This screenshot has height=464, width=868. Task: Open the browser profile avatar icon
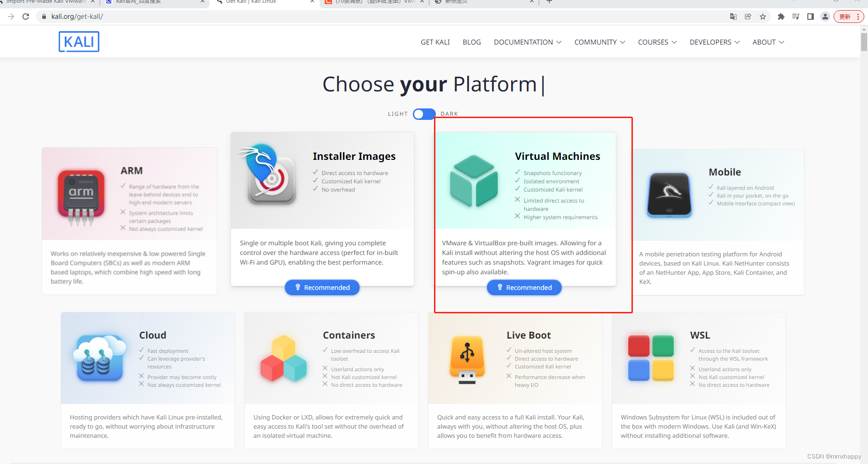point(825,17)
